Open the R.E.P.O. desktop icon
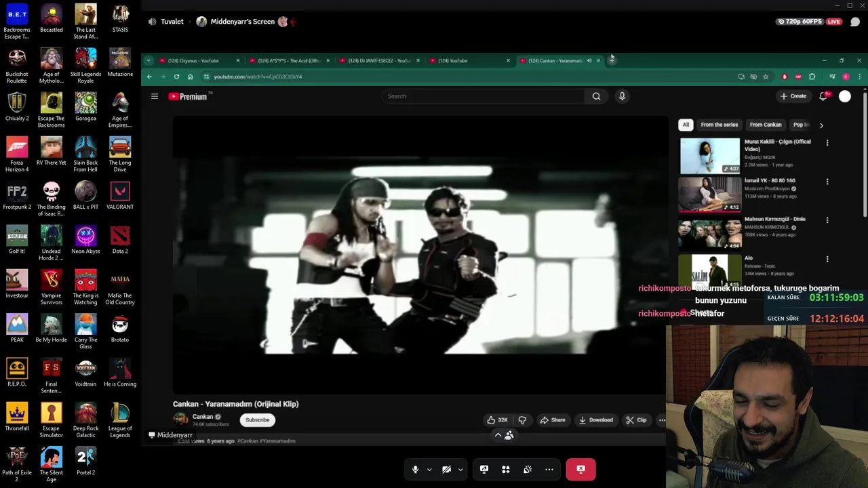868x488 pixels. [17, 373]
